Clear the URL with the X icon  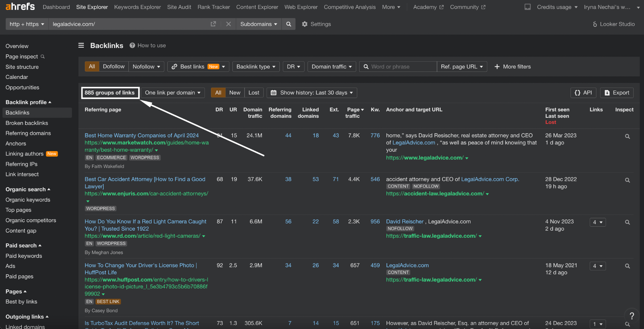[228, 24]
